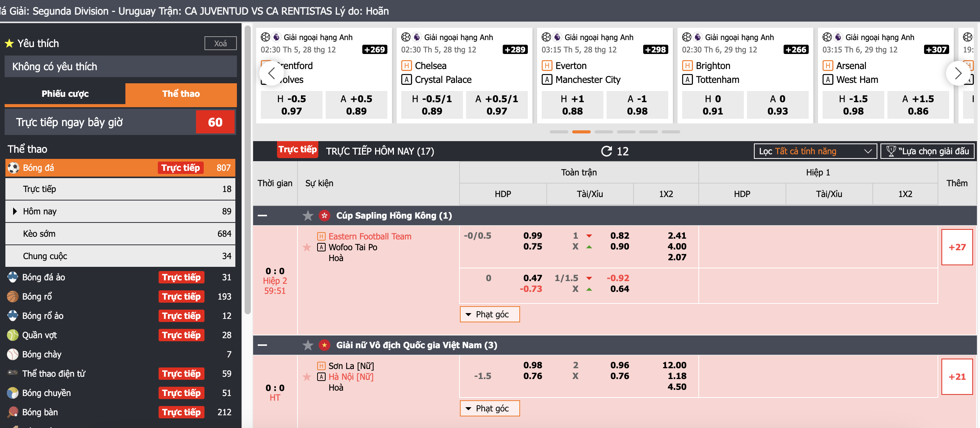
Task: Click the Bóng chuyền volleyball icon
Action: [x=13, y=393]
